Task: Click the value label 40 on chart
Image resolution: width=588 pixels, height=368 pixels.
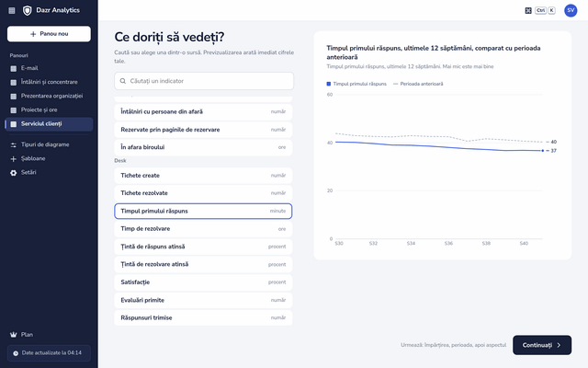Action: point(553,142)
